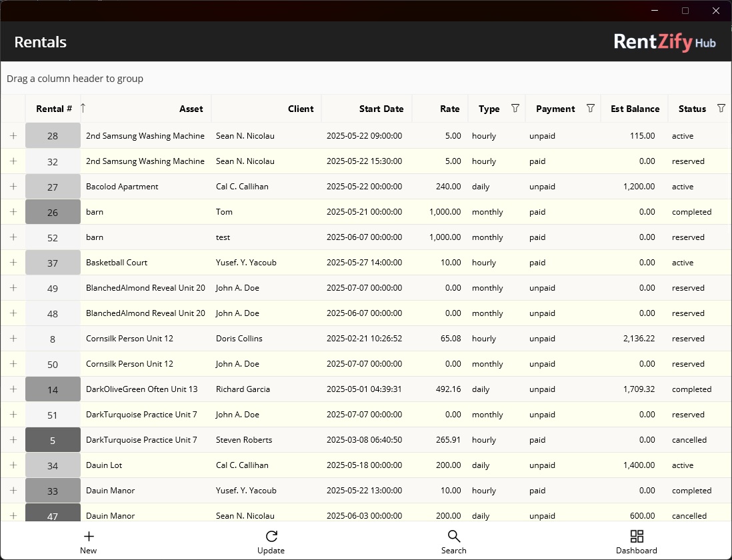
Task: Expand the barn rental row for Tom
Action: pos(13,212)
